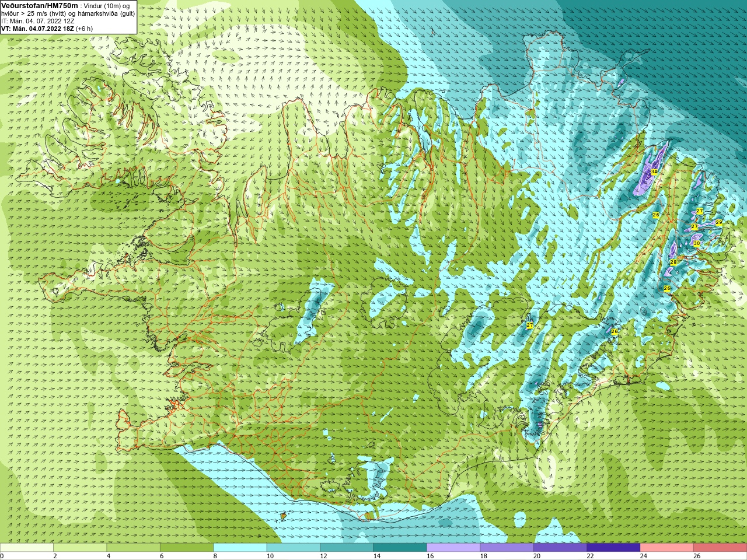Click the legend scale value 2
Viewport: 747px width, 560px height.
coord(55,556)
